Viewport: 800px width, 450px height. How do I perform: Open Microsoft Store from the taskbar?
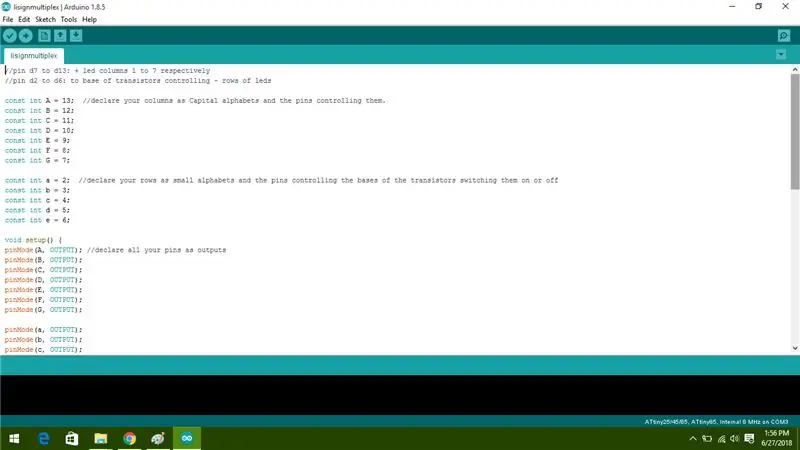pyautogui.click(x=72, y=439)
